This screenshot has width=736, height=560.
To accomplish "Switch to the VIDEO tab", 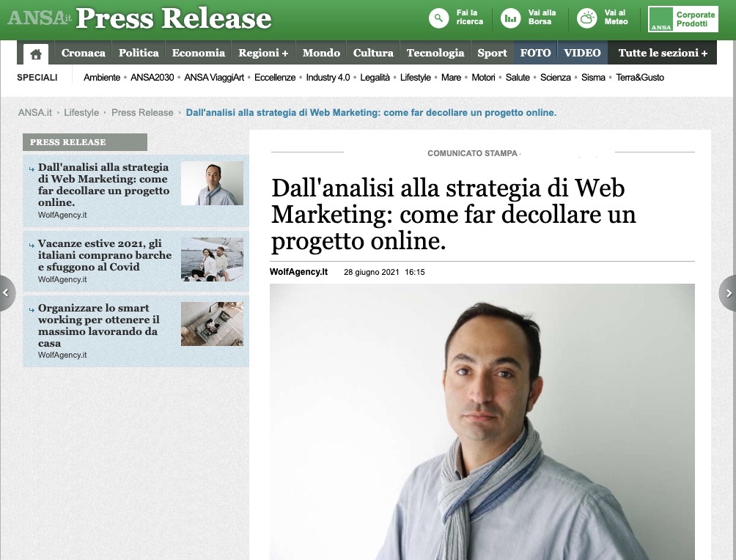I will click(x=582, y=53).
